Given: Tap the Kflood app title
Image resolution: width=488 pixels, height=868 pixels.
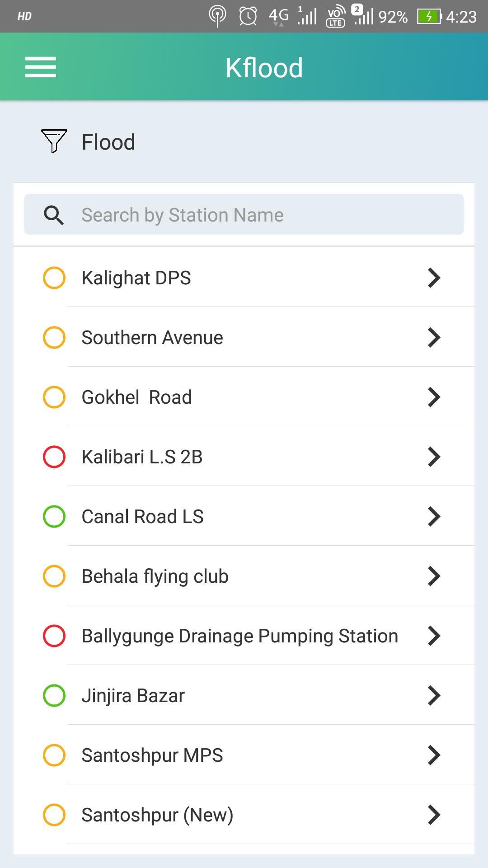Looking at the screenshot, I should (x=264, y=68).
